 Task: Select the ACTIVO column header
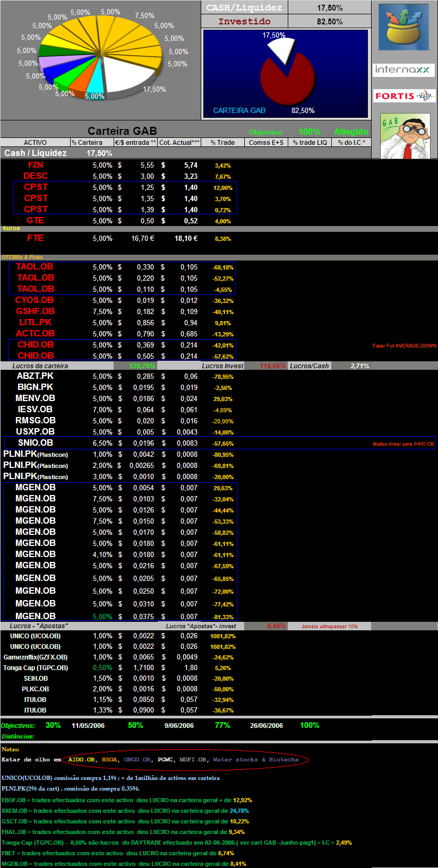35,142
